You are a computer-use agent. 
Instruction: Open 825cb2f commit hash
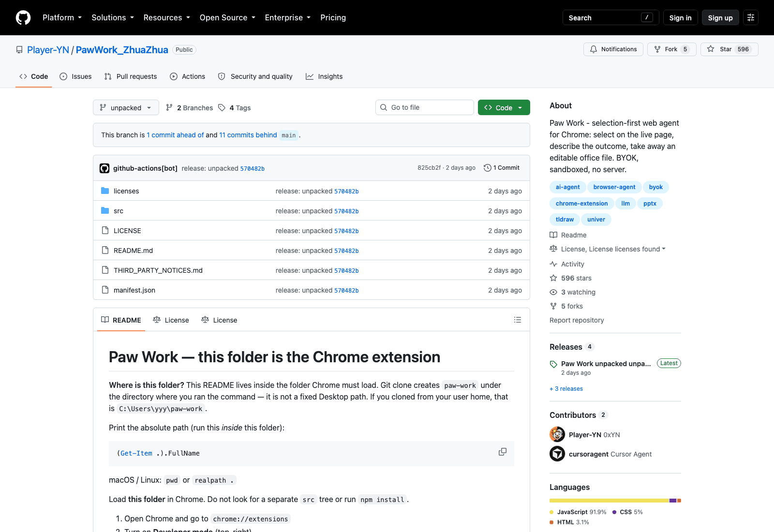(x=429, y=168)
